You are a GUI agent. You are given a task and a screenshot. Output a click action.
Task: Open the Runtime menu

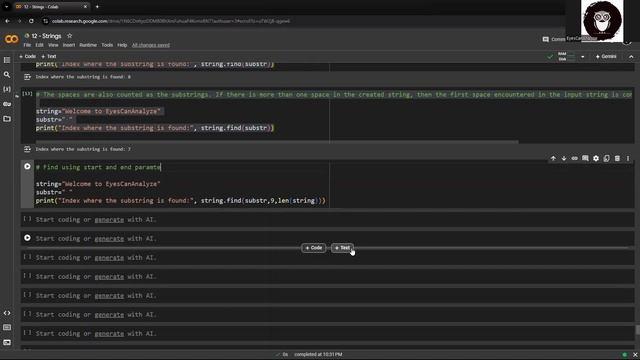[x=88, y=45]
